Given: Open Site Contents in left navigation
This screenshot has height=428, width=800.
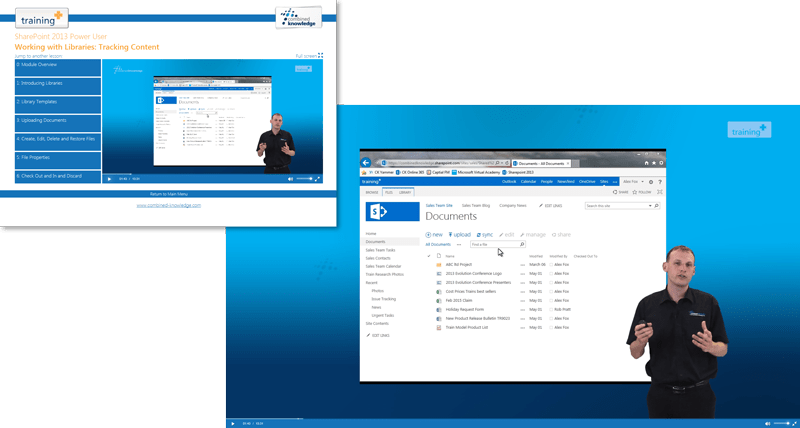Looking at the screenshot, I should pos(377,323).
